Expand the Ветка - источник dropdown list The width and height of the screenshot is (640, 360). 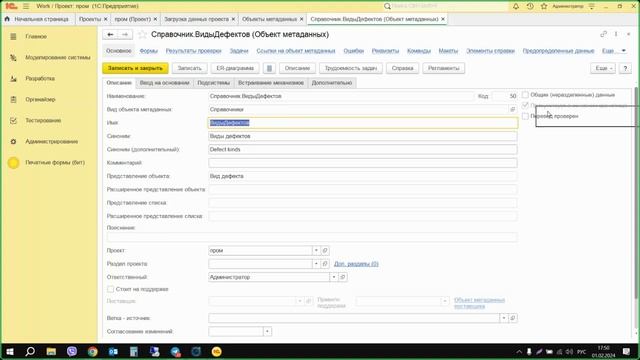[x=504, y=318]
